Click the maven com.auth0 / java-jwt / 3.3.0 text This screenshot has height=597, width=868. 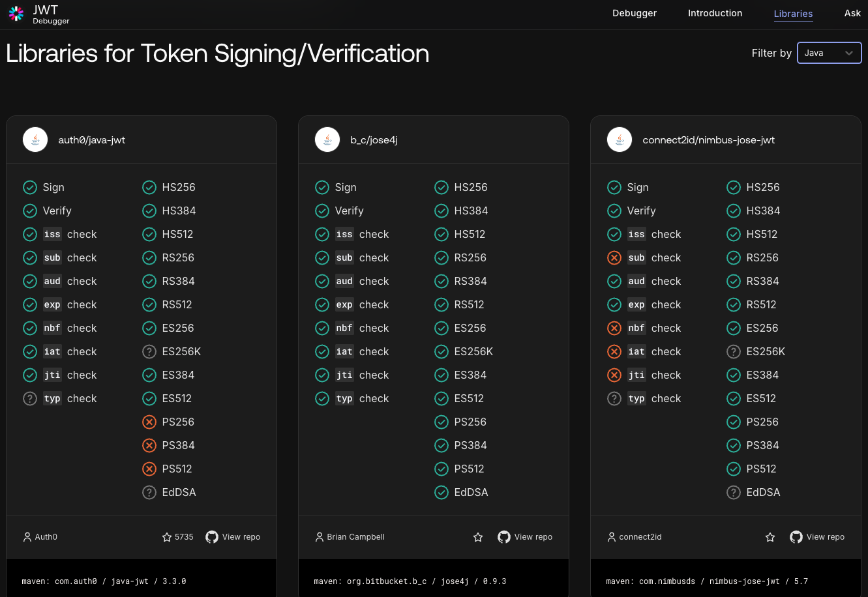tap(104, 581)
